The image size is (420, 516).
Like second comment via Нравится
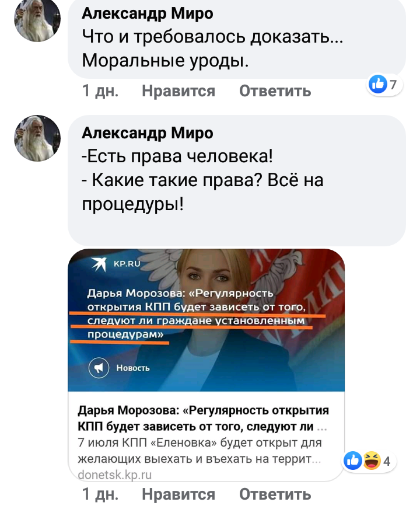pyautogui.click(x=178, y=494)
